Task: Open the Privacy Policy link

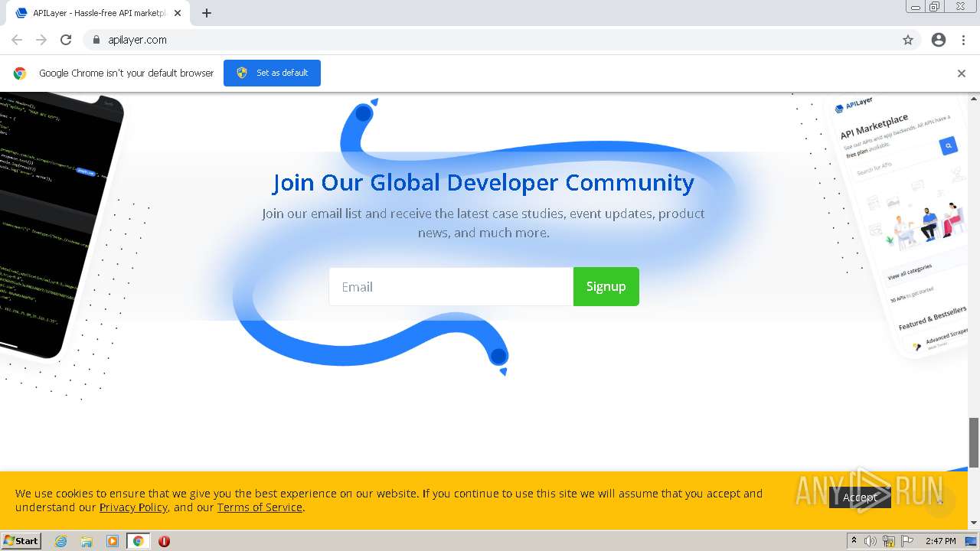Action: [133, 507]
